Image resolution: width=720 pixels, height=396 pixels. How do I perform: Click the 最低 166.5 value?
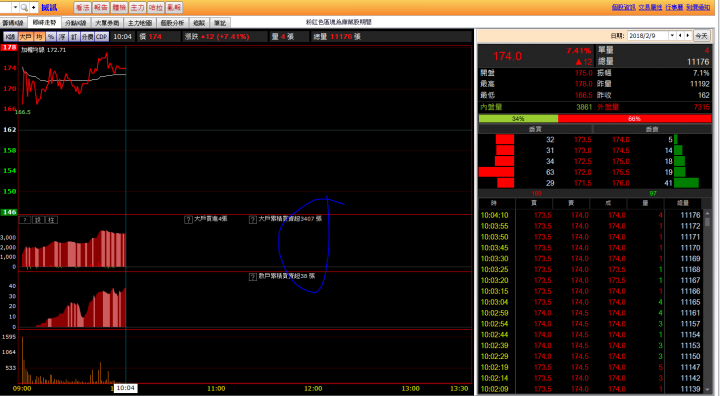pos(584,96)
